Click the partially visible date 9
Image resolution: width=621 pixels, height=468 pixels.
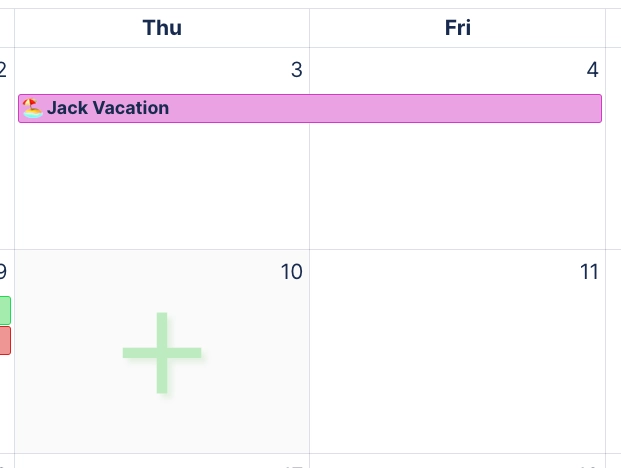[x=4, y=272]
